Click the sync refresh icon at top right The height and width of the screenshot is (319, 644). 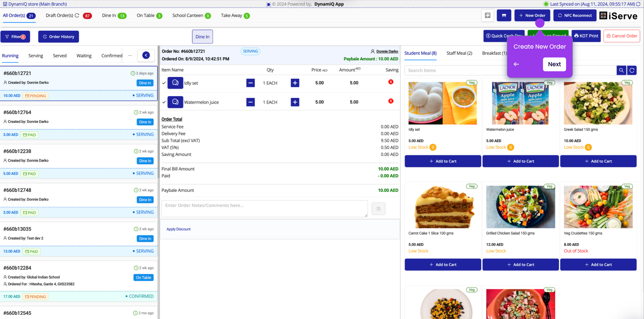point(638,4)
